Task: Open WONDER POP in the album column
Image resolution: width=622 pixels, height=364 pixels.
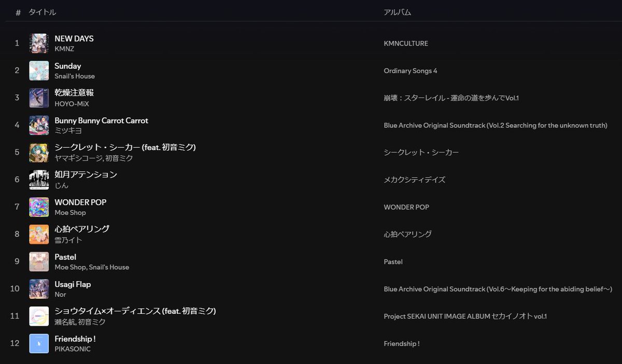Action: point(406,207)
